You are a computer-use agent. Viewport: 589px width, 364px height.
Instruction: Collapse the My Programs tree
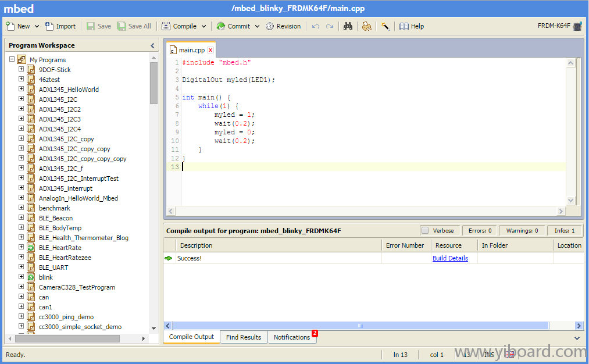tap(12, 59)
